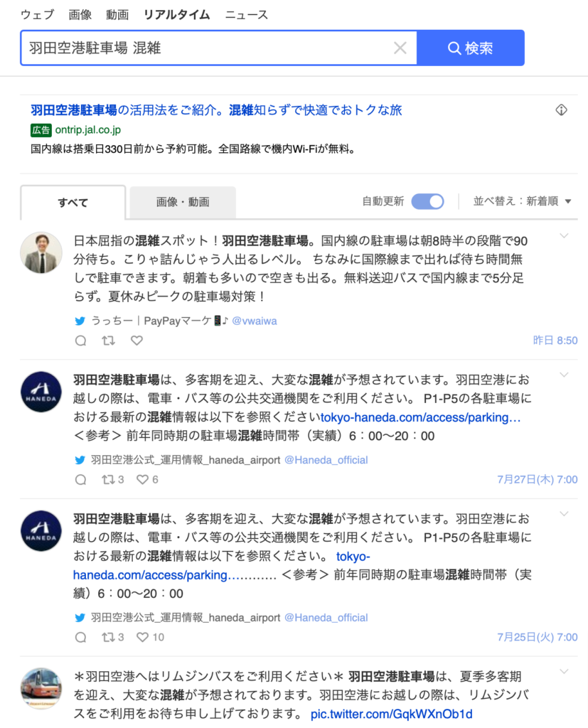588x728 pixels.
Task: Click the ad information icon
Action: tap(562, 110)
